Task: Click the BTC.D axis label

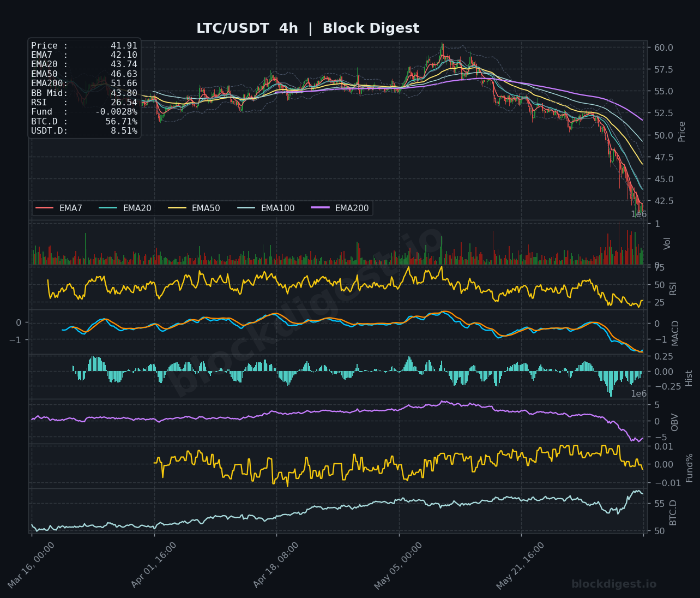Action: tap(673, 512)
